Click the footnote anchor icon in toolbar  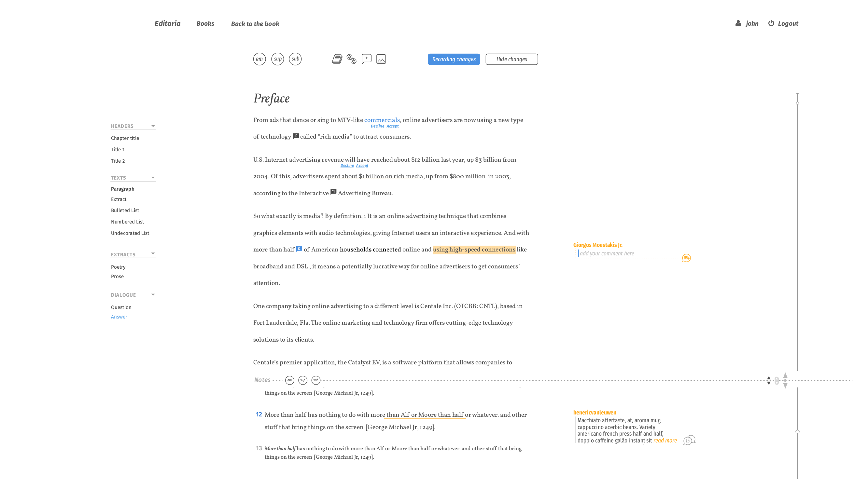337,59
